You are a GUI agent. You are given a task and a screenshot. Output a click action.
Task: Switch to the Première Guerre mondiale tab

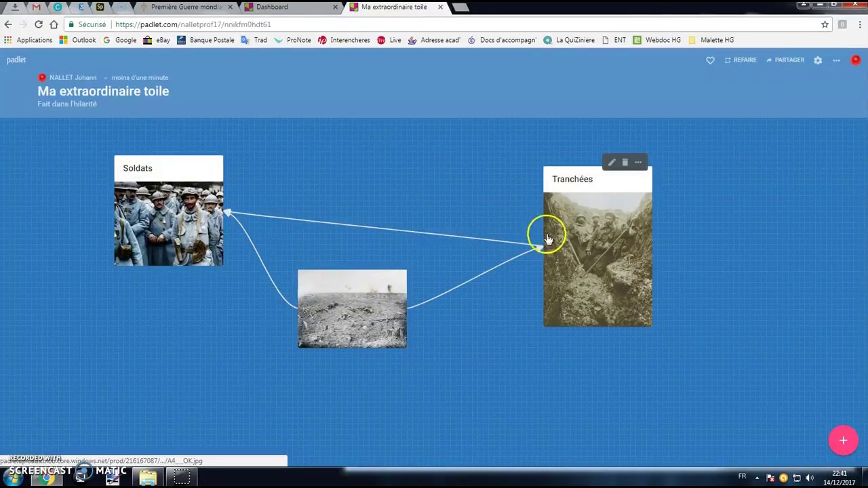click(186, 7)
